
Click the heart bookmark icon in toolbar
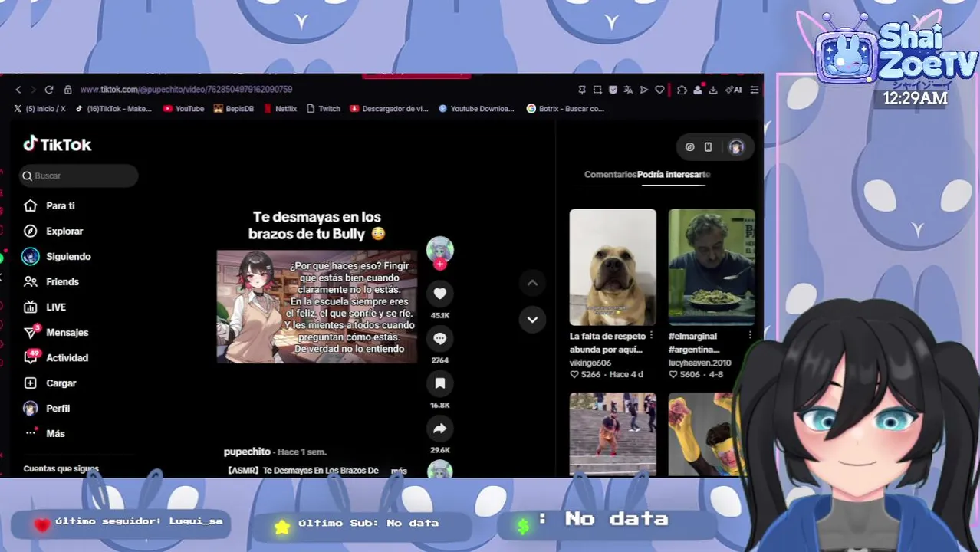(659, 90)
